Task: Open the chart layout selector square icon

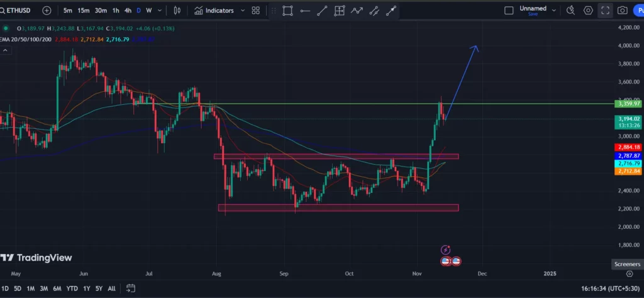Action: click(509, 11)
